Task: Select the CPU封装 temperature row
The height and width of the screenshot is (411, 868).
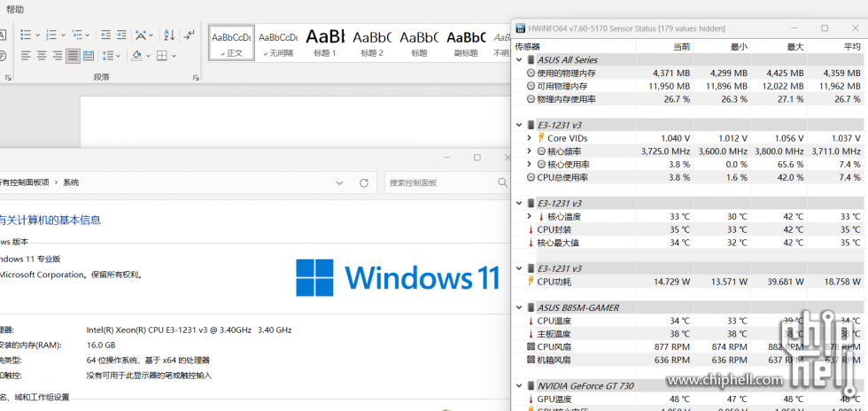Action: pyautogui.click(x=689, y=229)
